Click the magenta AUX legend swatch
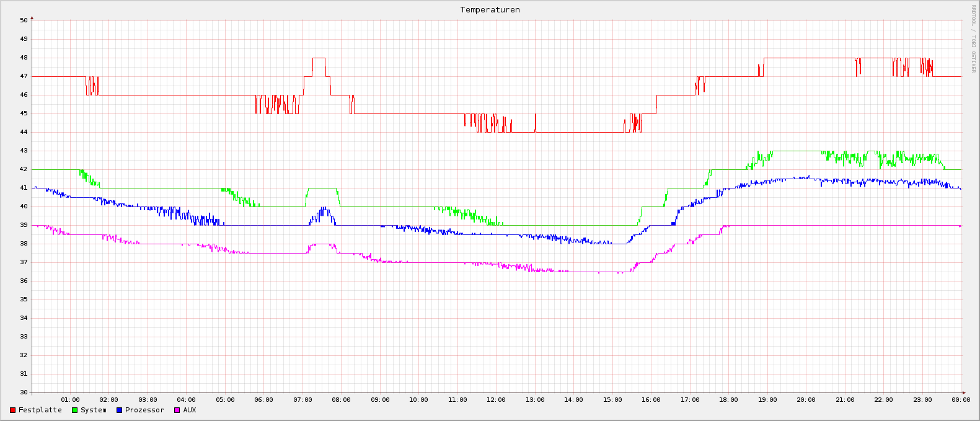 pos(177,410)
